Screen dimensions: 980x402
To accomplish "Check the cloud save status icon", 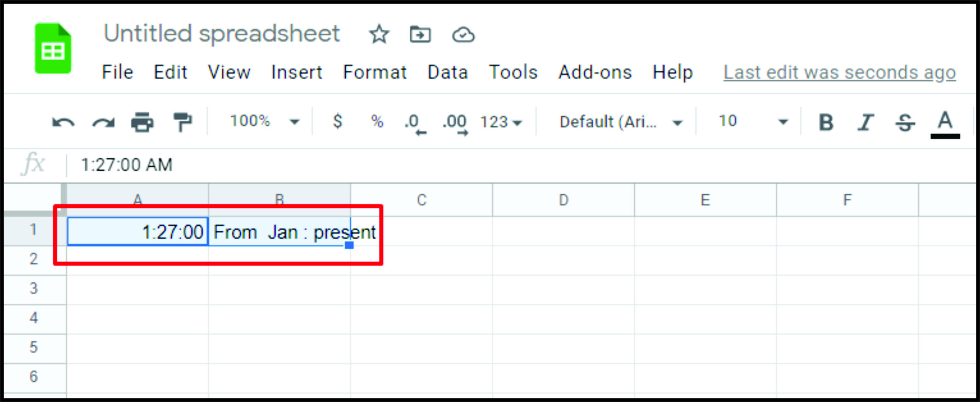I will pos(463,34).
